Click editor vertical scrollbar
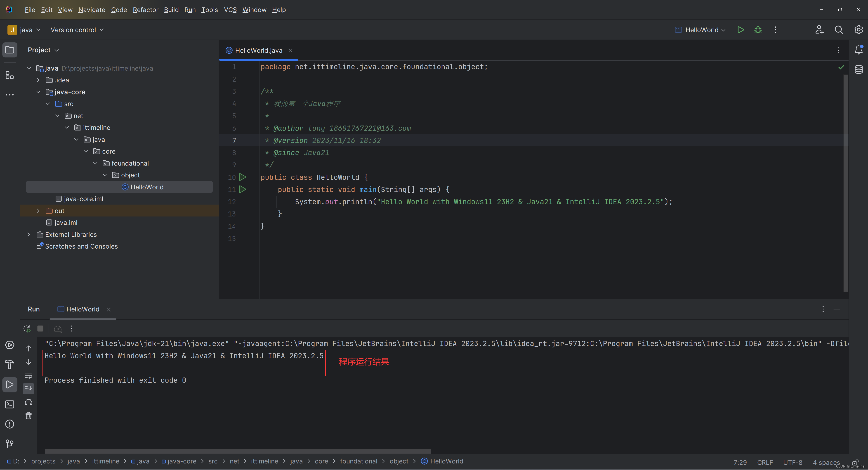Image resolution: width=868 pixels, height=470 pixels. tap(845, 183)
